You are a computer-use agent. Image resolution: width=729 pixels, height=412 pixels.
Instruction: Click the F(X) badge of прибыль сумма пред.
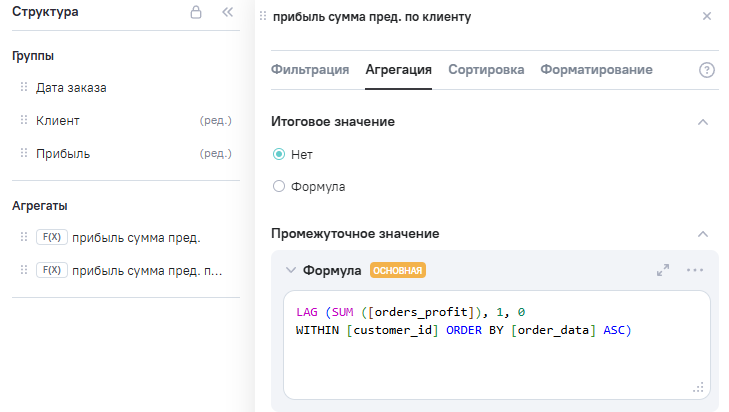pyautogui.click(x=51, y=237)
